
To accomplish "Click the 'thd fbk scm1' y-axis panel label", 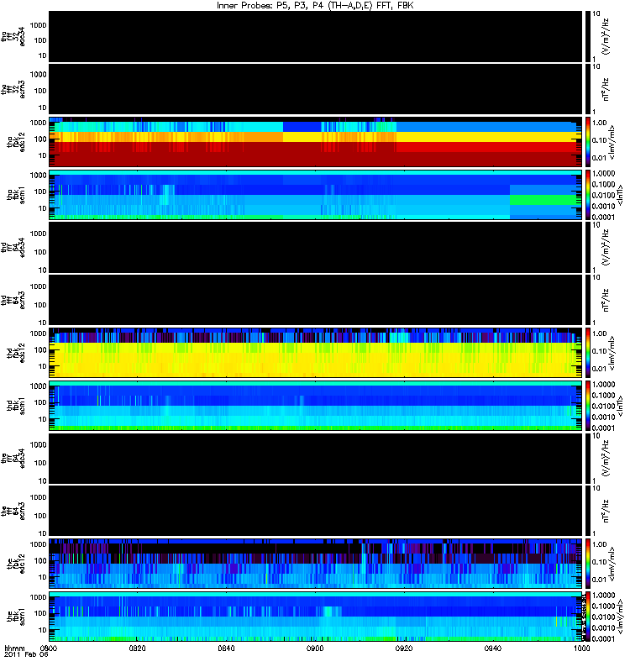I will tap(16, 406).
